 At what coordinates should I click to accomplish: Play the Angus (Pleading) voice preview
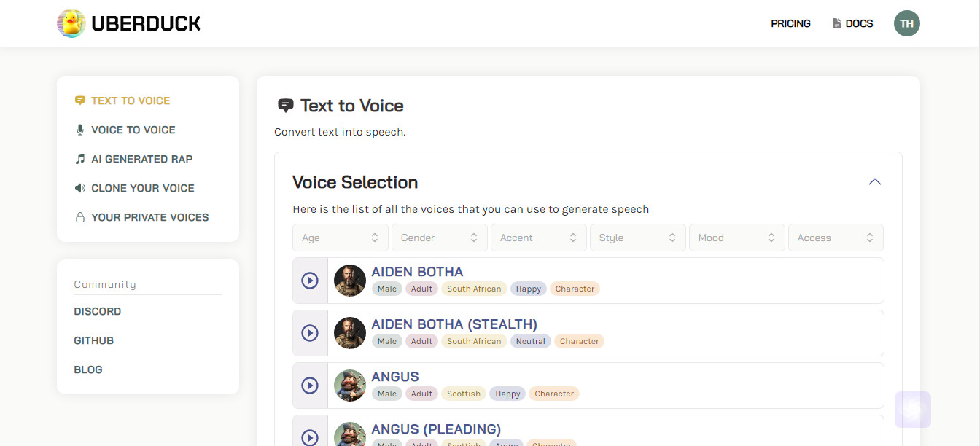point(310,437)
